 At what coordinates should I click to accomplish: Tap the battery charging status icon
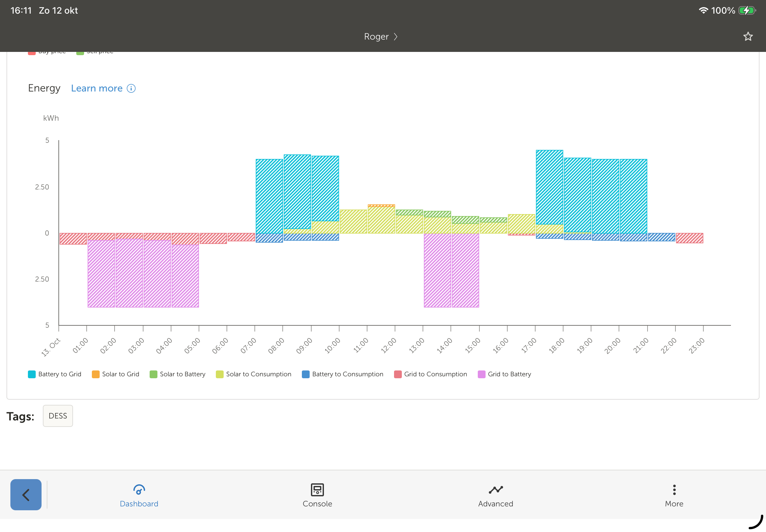[746, 11]
